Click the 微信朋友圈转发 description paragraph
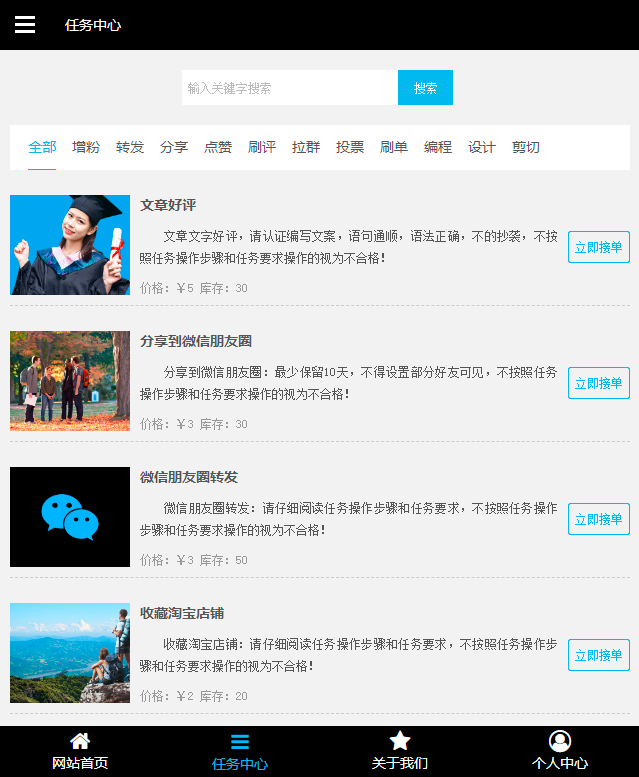Image resolution: width=639 pixels, height=777 pixels. pos(349,519)
